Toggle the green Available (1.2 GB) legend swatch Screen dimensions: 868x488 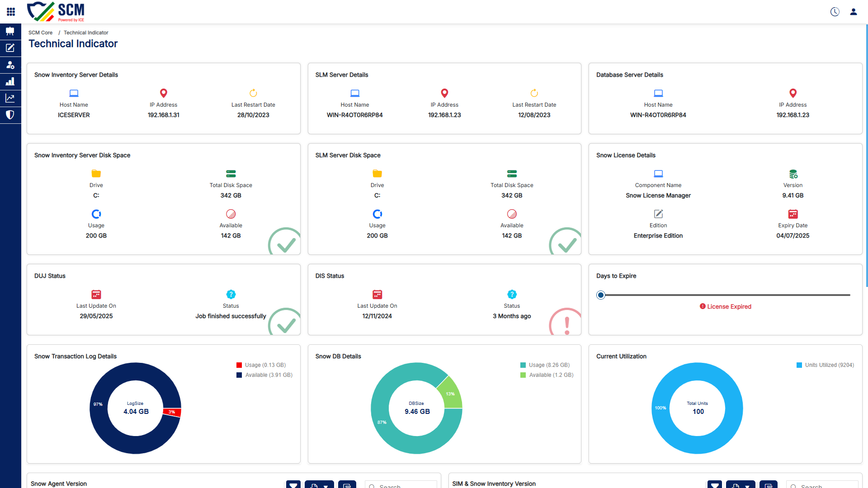(x=523, y=375)
